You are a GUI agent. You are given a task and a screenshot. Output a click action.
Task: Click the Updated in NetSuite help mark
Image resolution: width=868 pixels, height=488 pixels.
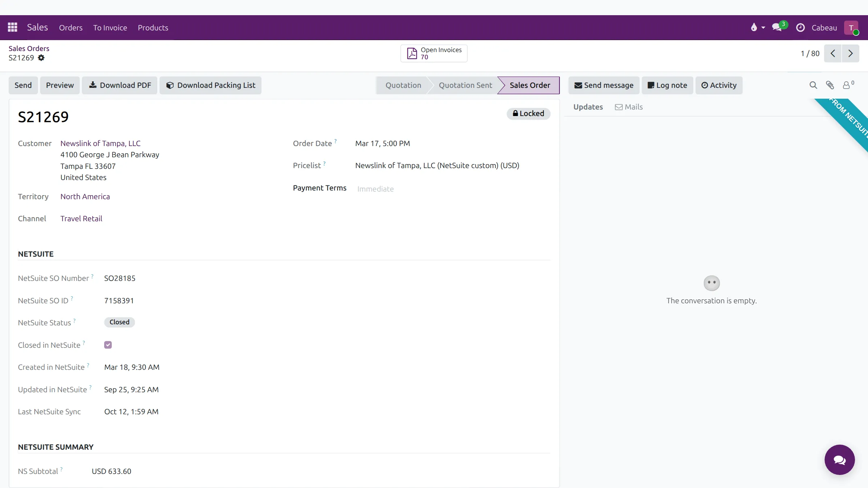pyautogui.click(x=90, y=387)
